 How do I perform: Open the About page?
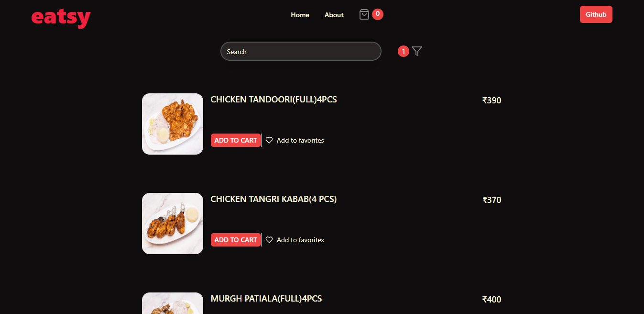[334, 15]
